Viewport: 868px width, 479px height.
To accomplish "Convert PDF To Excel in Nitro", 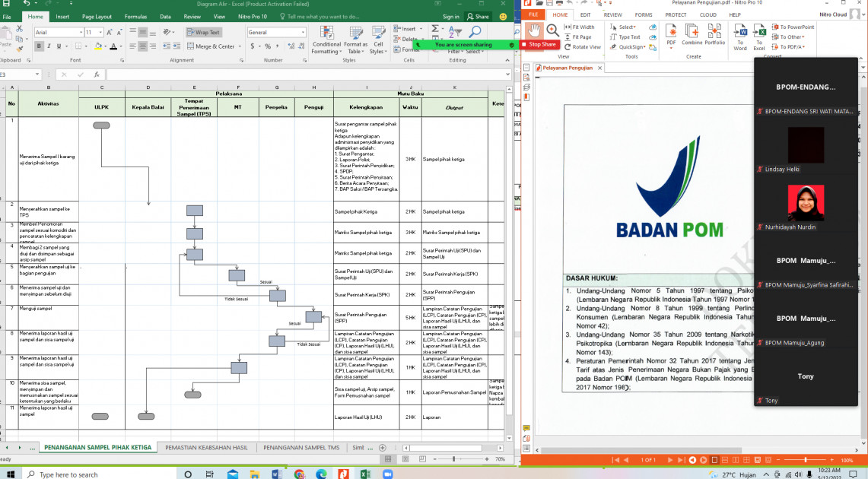I will click(759, 37).
